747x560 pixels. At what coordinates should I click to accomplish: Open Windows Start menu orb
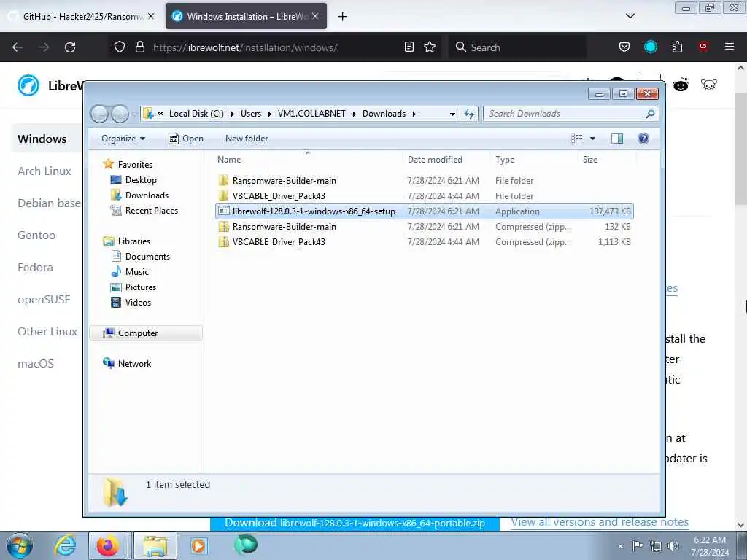click(x=20, y=545)
